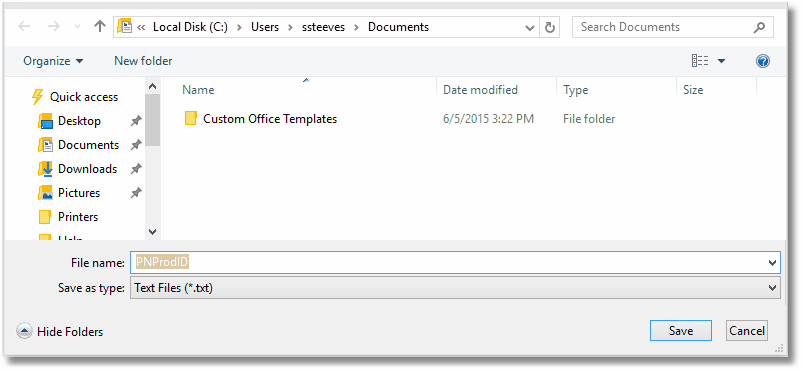
Task: Click the Cancel button
Action: tap(747, 331)
